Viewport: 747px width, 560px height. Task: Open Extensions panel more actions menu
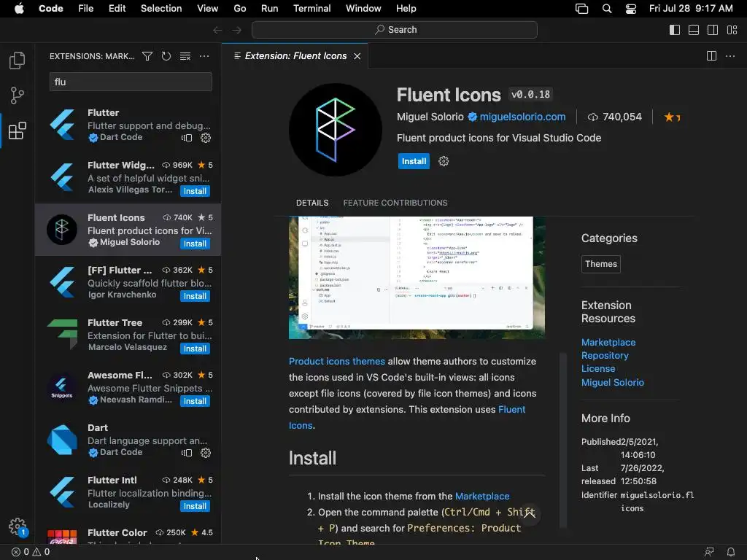coord(204,56)
